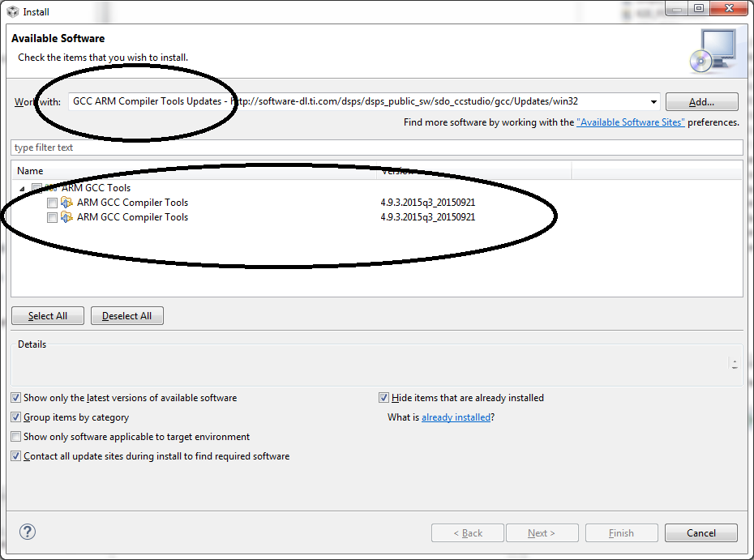Screen dimensions: 754x560
Task: Click Select All button
Action: click(x=48, y=316)
